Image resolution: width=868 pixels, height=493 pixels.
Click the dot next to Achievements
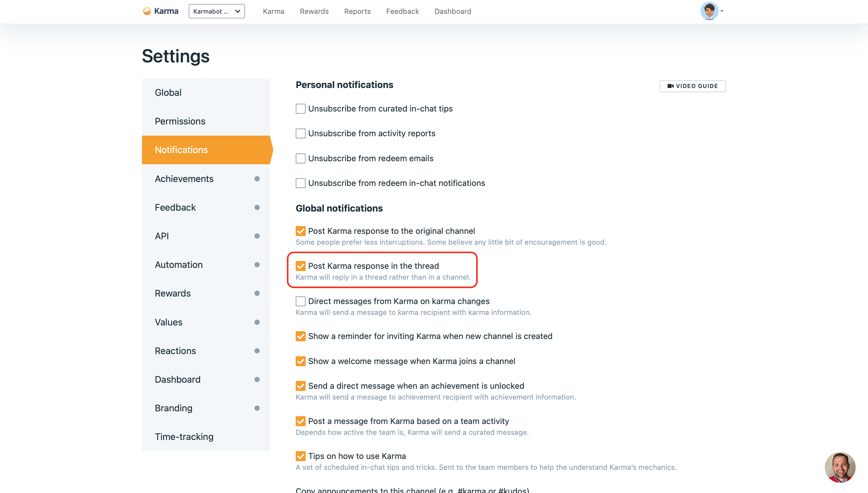point(257,179)
